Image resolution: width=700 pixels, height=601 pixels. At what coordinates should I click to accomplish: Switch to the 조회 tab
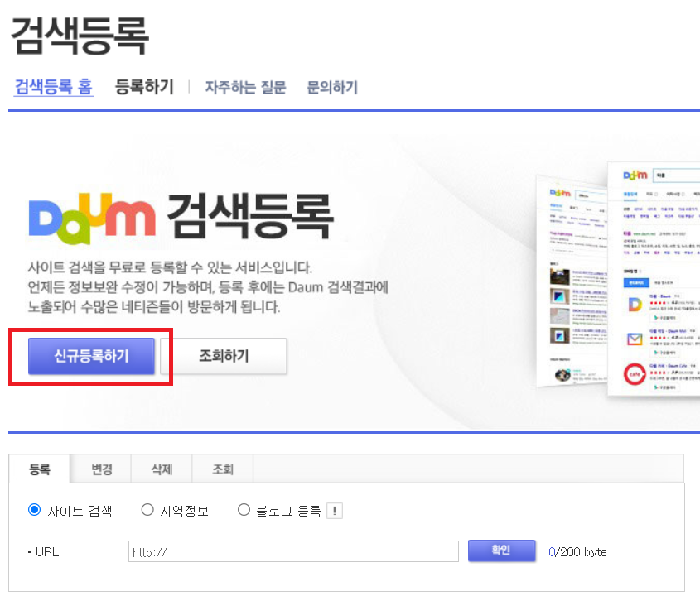[x=223, y=469]
